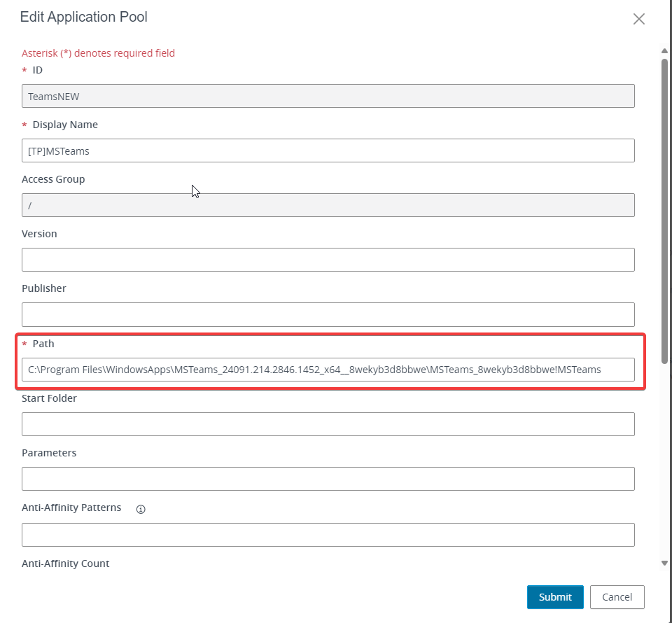
Task: Click the Display Name label
Action: click(x=65, y=125)
